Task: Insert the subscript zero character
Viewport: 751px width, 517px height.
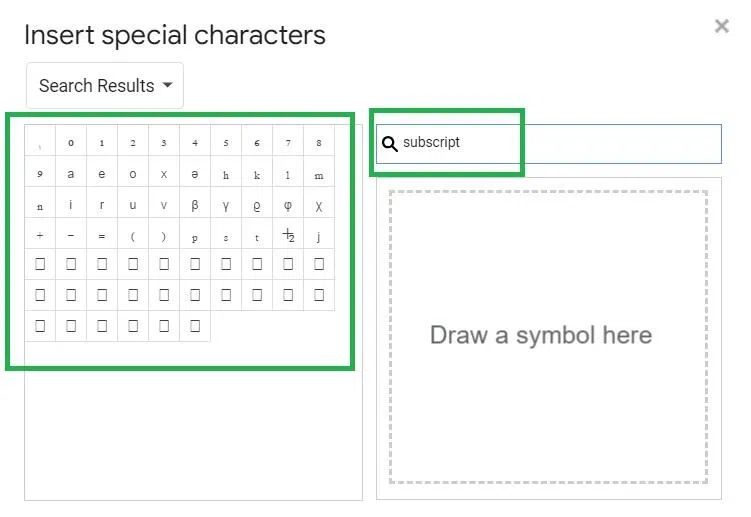Action: click(71, 142)
